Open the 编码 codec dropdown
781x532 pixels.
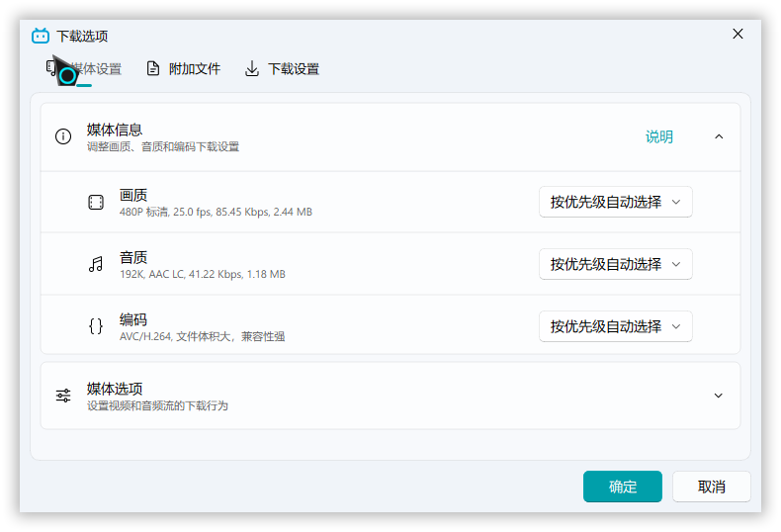pyautogui.click(x=615, y=326)
